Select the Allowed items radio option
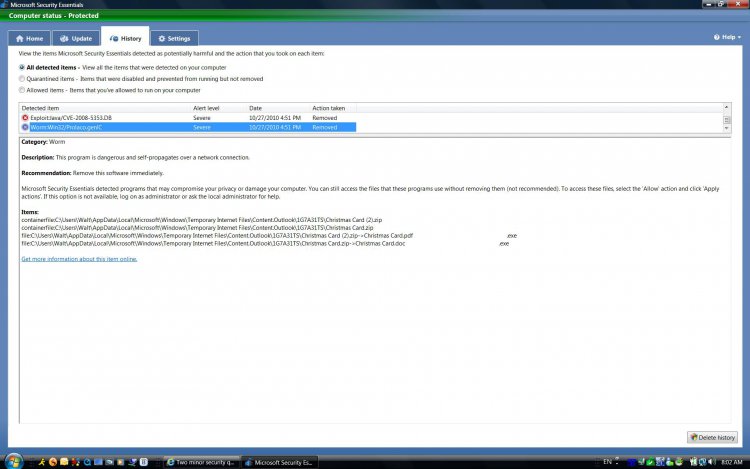The image size is (750, 469). [22, 90]
